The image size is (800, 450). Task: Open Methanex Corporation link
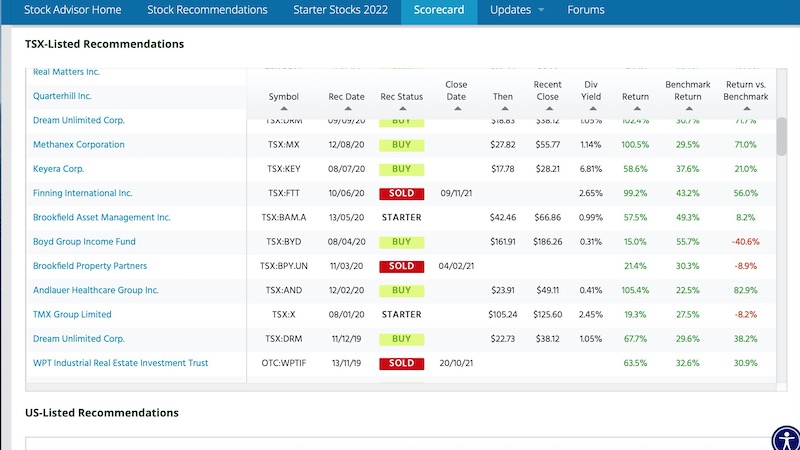[79, 144]
